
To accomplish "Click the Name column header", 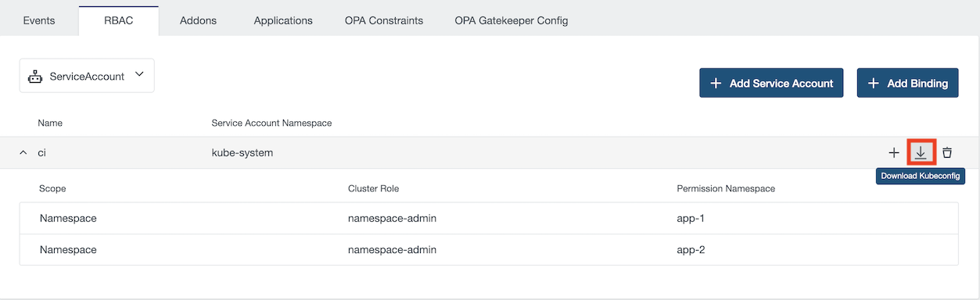I will [50, 123].
